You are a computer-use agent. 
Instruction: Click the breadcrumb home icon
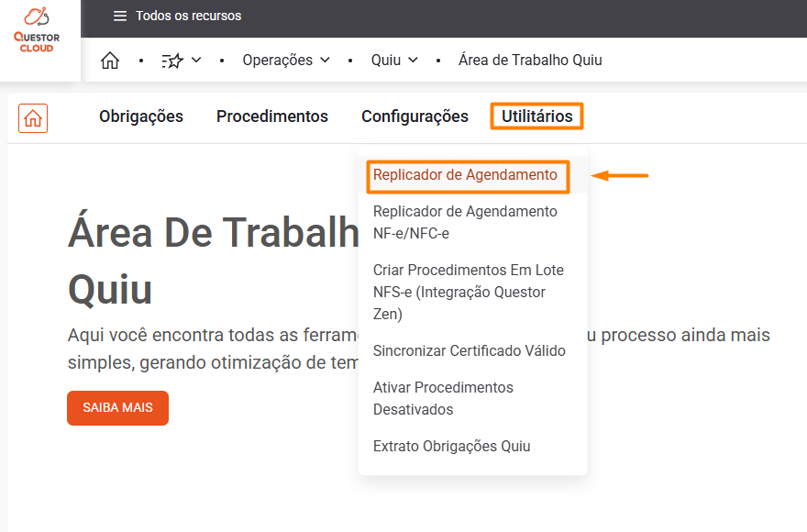110,61
